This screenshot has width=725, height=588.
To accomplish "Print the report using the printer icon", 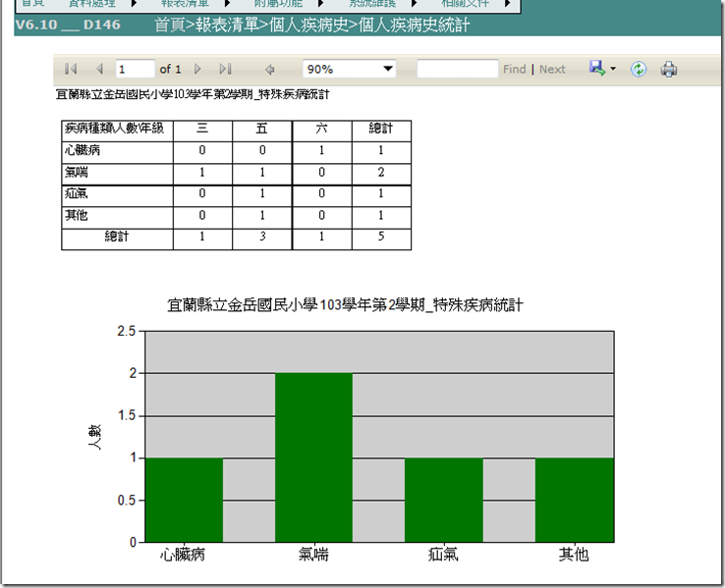I will tap(669, 70).
